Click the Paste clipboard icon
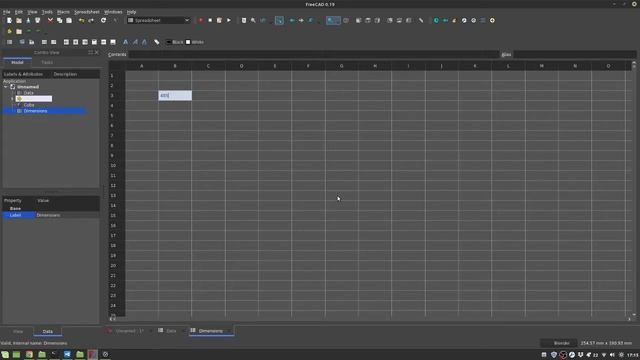 point(69,20)
